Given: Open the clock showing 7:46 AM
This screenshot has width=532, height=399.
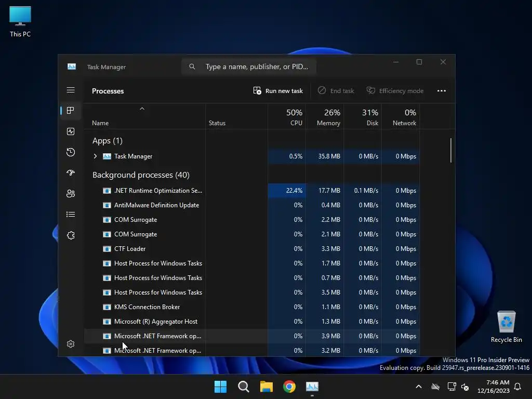Looking at the screenshot, I should [494, 387].
